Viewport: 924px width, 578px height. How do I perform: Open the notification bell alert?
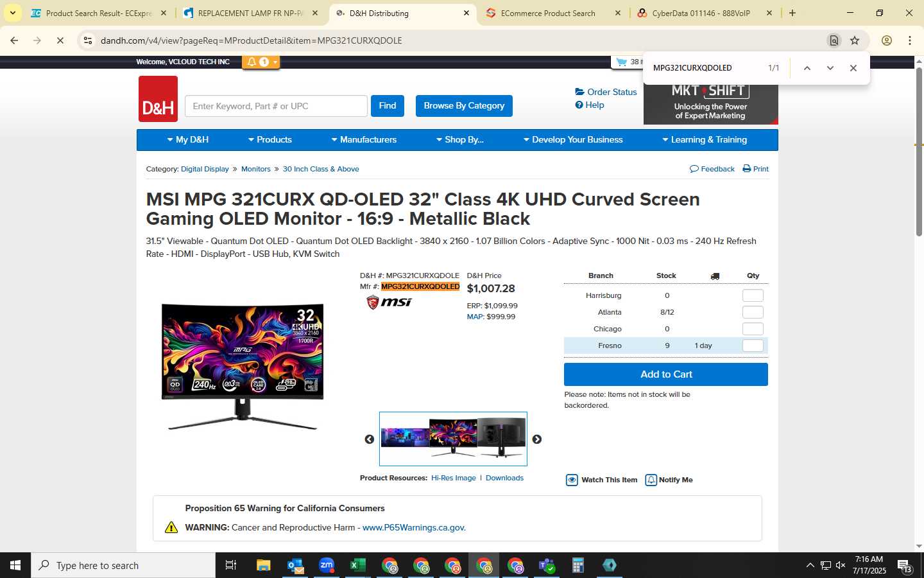(x=252, y=62)
